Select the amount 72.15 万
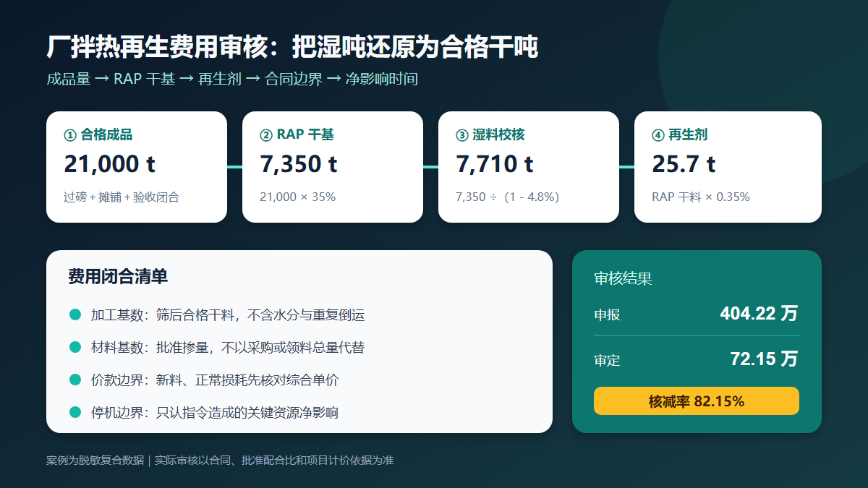Image resolution: width=868 pixels, height=488 pixels. coord(764,359)
